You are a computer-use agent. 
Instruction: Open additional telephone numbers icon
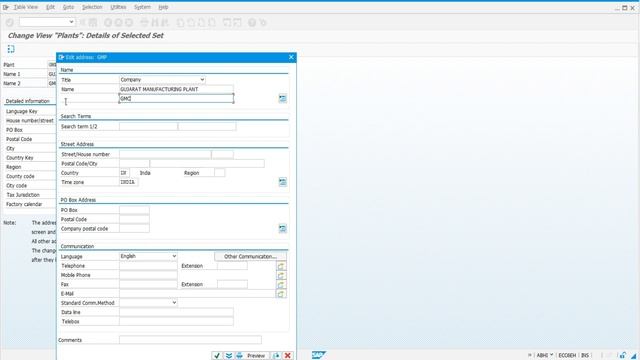281,266
